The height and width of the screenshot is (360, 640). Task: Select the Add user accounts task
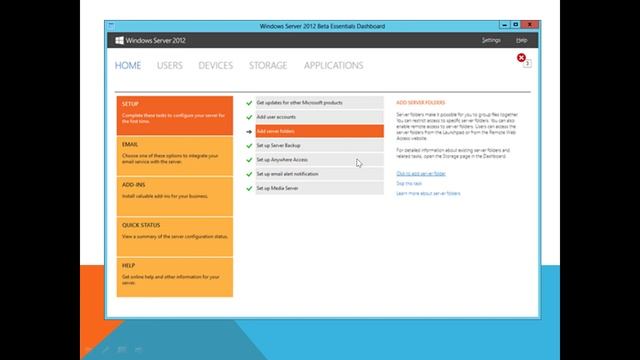tap(320, 117)
